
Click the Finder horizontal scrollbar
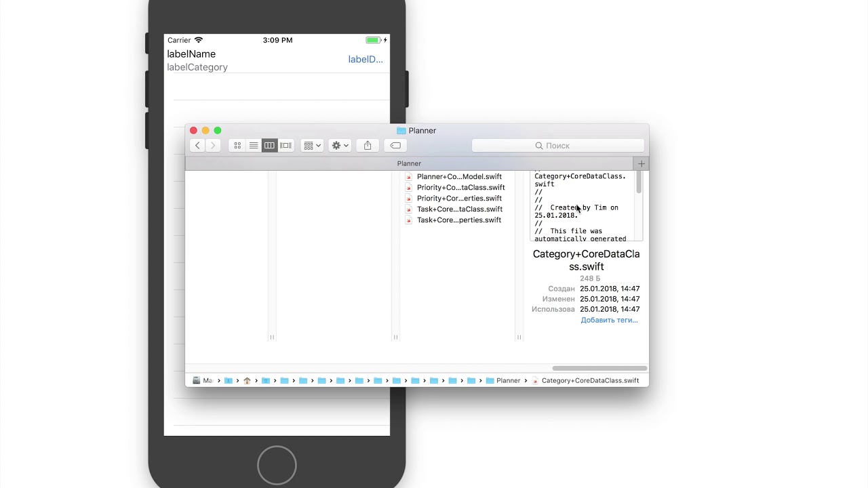[599, 368]
